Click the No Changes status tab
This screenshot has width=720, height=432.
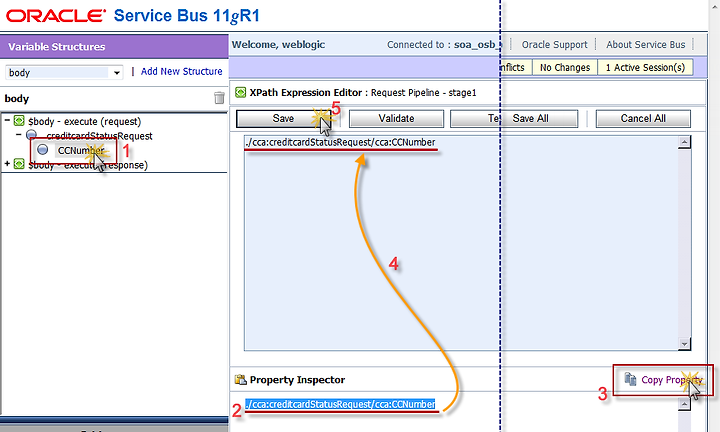(x=565, y=67)
